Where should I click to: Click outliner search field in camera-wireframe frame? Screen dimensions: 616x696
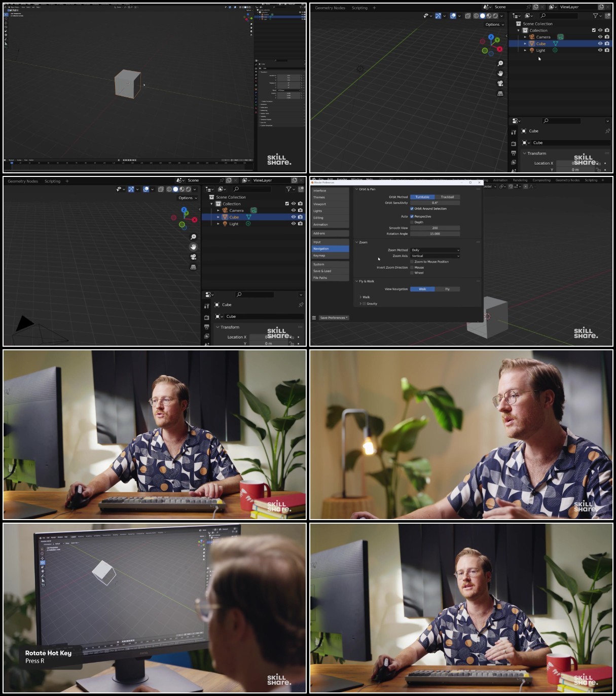252,189
